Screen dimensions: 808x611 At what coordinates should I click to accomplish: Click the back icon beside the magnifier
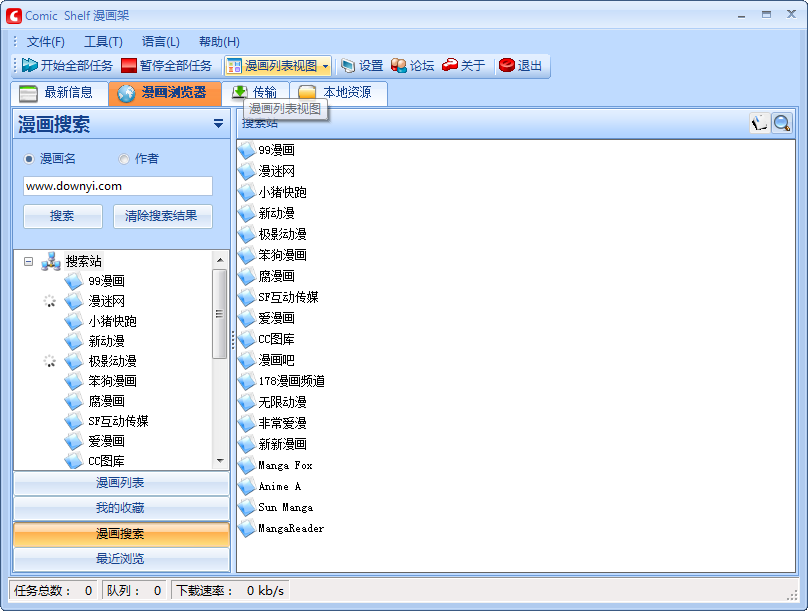point(760,124)
